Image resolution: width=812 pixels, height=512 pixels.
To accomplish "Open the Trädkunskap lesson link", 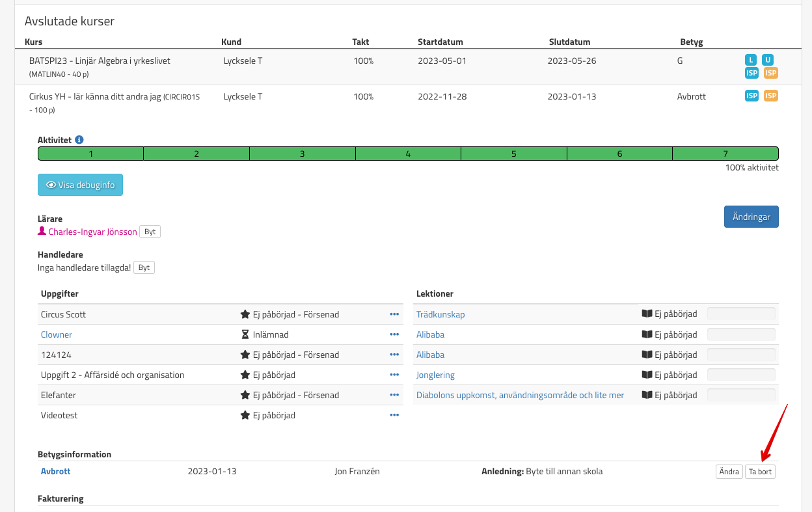I will (440, 314).
